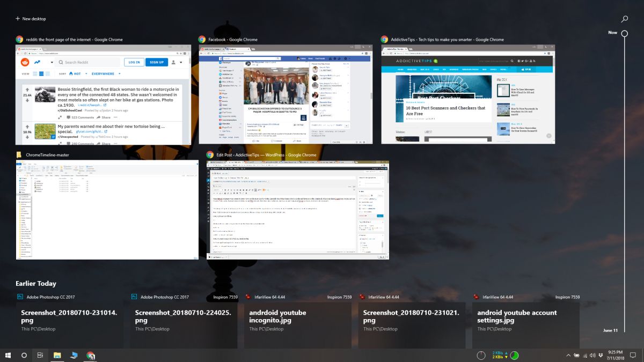Jump to the June 11 timeline marker

(x=611, y=330)
